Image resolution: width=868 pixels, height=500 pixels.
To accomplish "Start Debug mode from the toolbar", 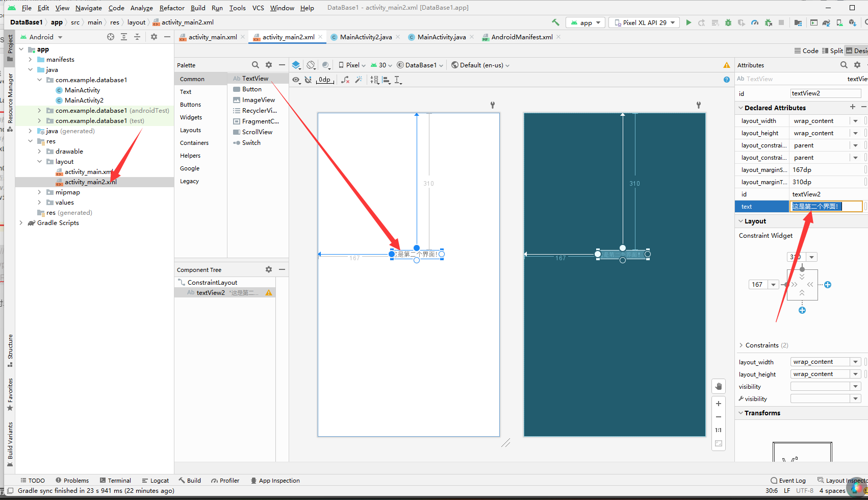I will click(x=728, y=22).
